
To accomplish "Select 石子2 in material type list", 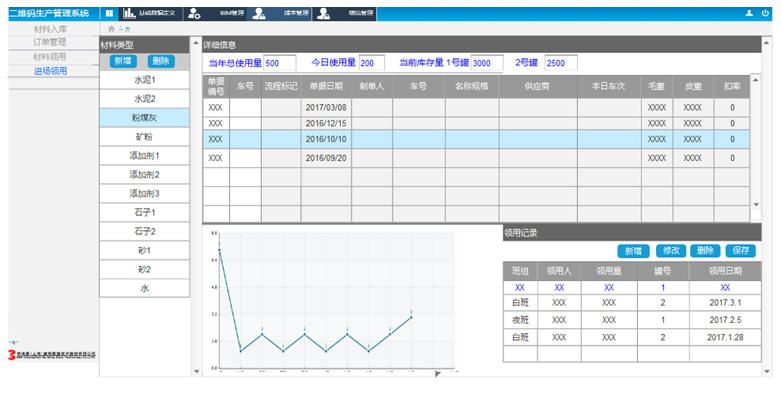I will [x=145, y=231].
